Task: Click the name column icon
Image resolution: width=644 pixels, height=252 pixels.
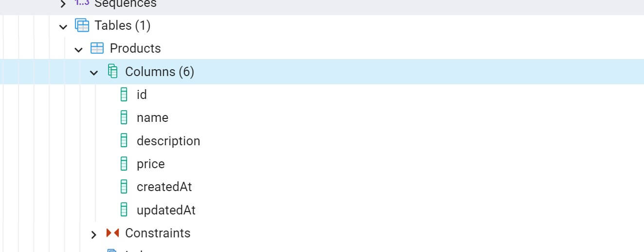Action: click(x=124, y=117)
